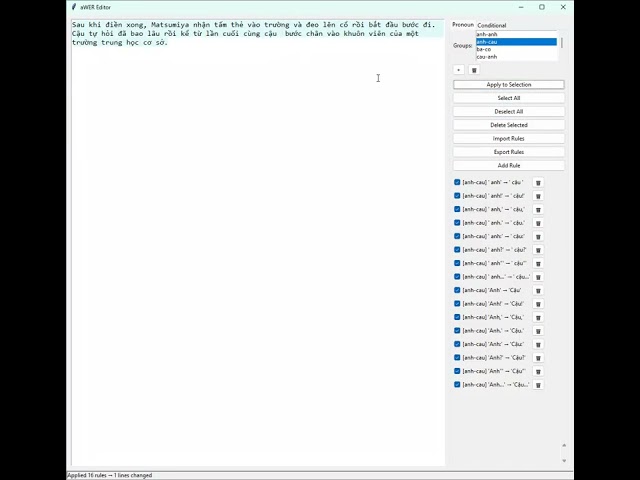The image size is (640, 480).
Task: Click the Select All button
Action: (x=509, y=98)
